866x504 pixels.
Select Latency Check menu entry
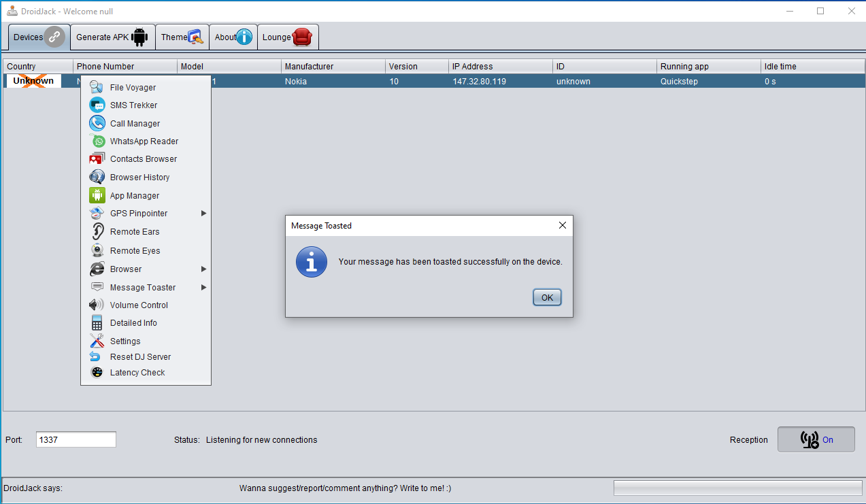point(146,372)
